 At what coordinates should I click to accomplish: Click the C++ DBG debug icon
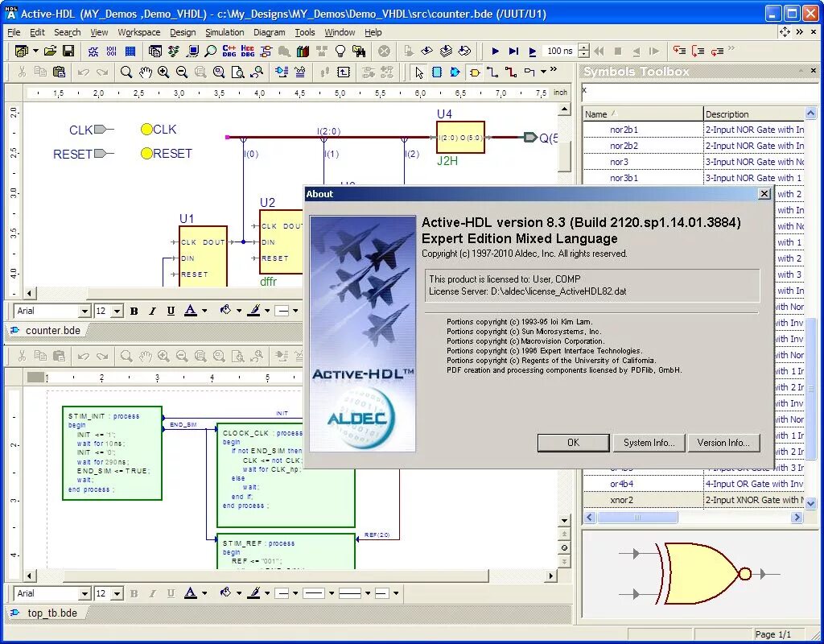point(229,51)
